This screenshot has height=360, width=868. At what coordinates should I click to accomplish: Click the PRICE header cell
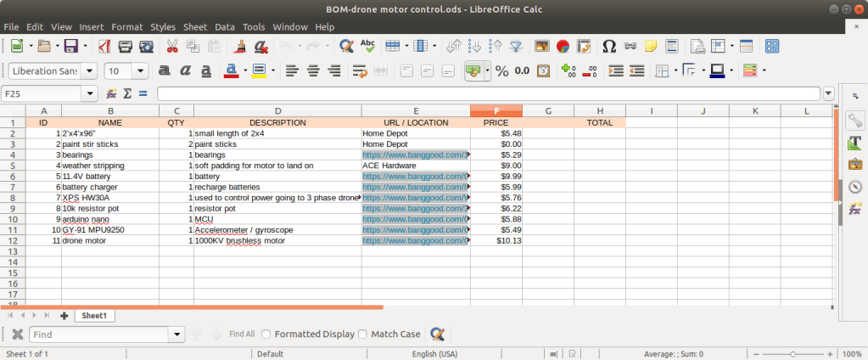(496, 122)
